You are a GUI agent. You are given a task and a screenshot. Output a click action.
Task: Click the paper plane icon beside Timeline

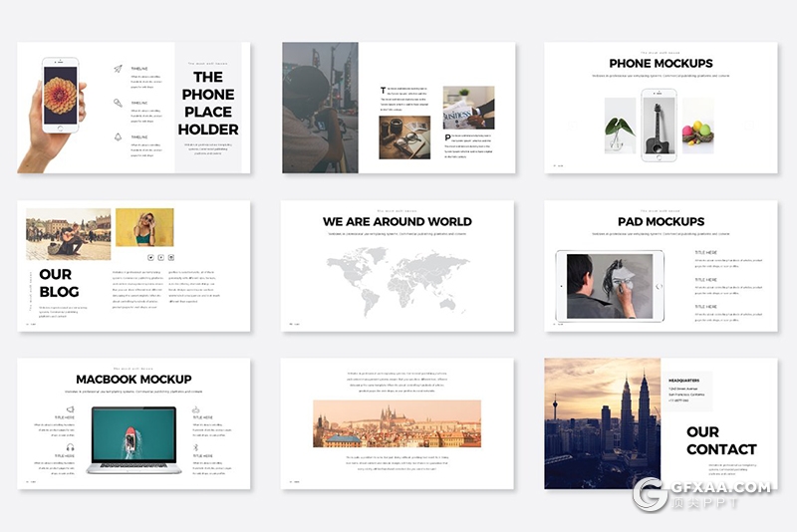tap(118, 69)
